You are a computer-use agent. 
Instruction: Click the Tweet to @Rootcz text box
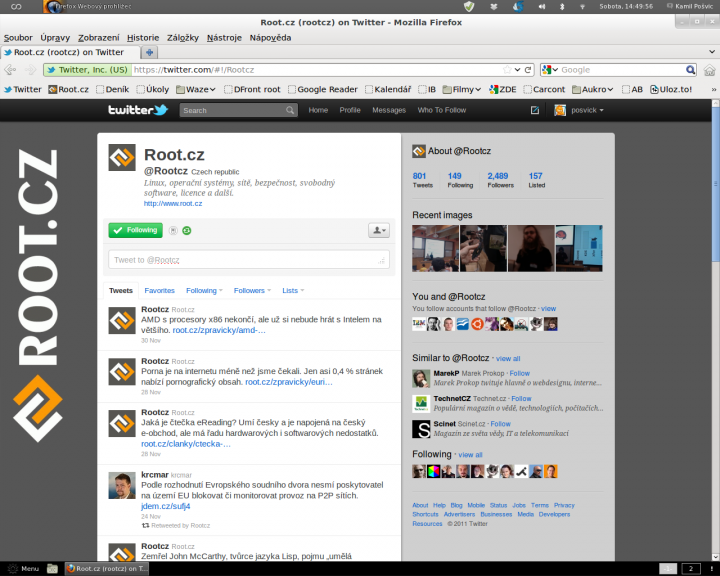pyautogui.click(x=249, y=260)
